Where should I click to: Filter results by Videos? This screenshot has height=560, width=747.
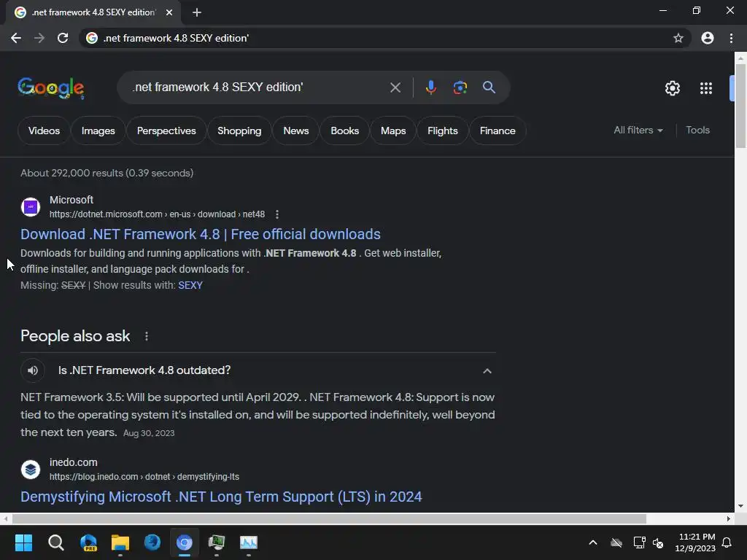coord(44,131)
